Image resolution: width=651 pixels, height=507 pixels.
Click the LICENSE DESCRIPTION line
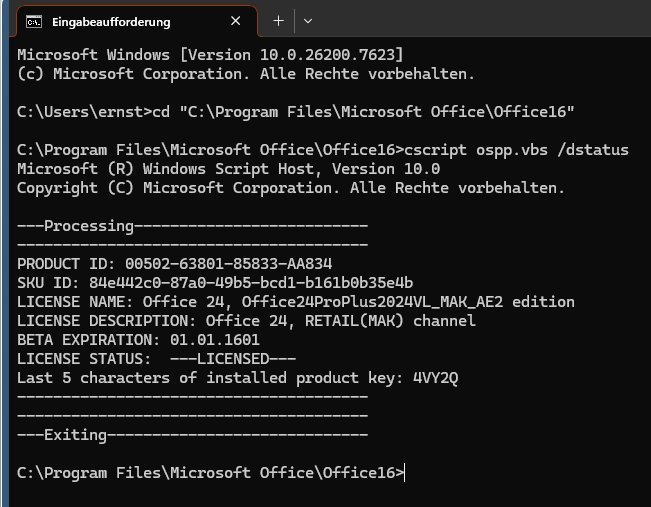pos(246,321)
